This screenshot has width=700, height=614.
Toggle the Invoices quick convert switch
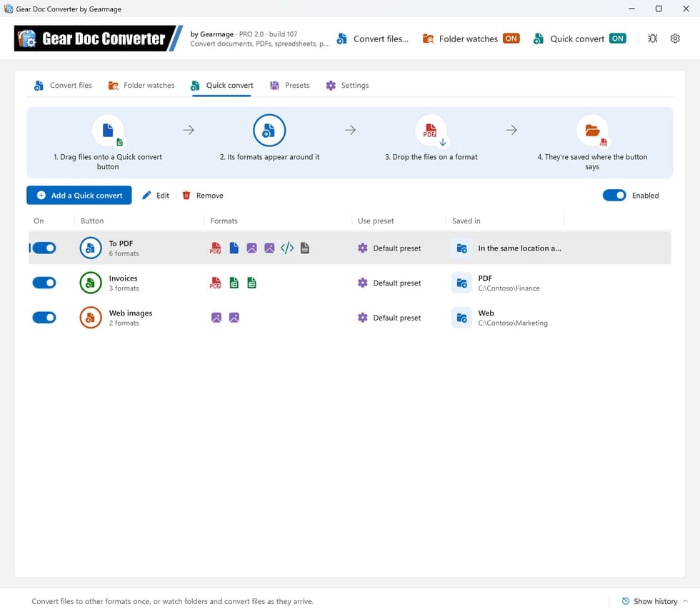(x=44, y=283)
